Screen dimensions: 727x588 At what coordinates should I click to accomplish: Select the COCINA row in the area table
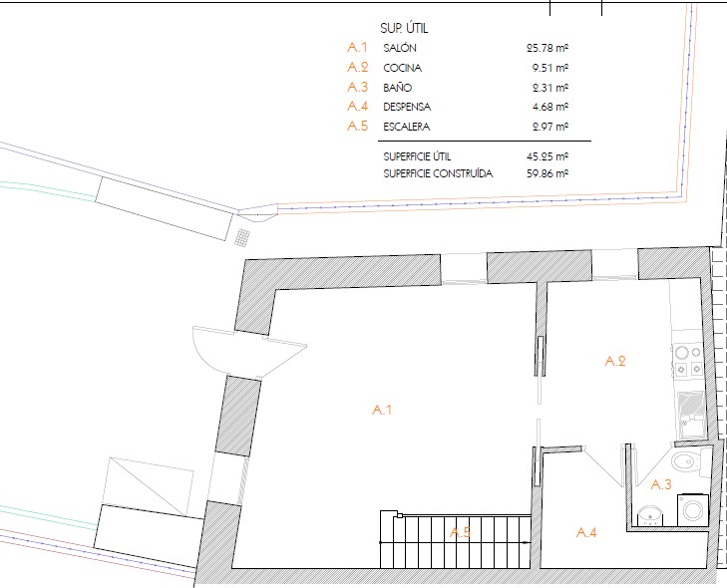pyautogui.click(x=402, y=68)
